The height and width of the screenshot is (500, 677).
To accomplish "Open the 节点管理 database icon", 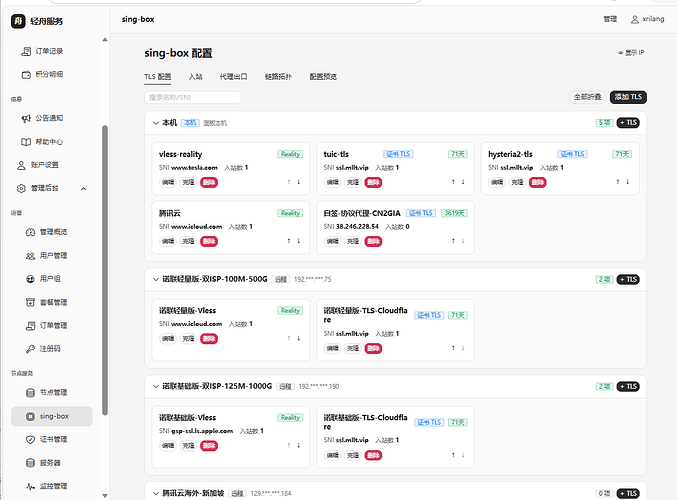I will tap(30, 393).
